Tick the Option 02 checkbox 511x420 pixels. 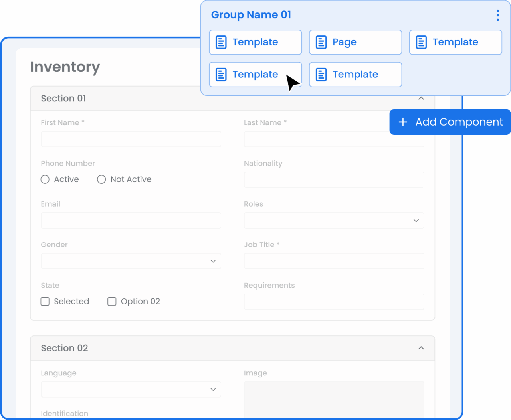(112, 302)
